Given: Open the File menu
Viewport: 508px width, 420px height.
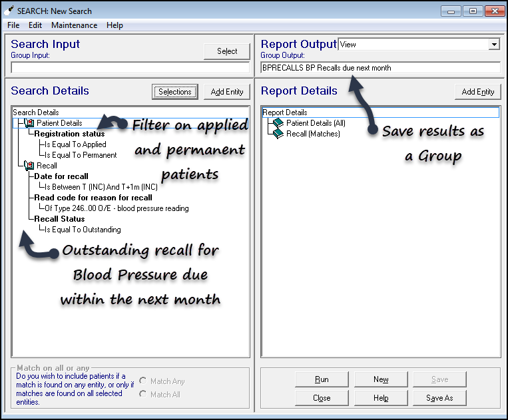Looking at the screenshot, I should 13,25.
